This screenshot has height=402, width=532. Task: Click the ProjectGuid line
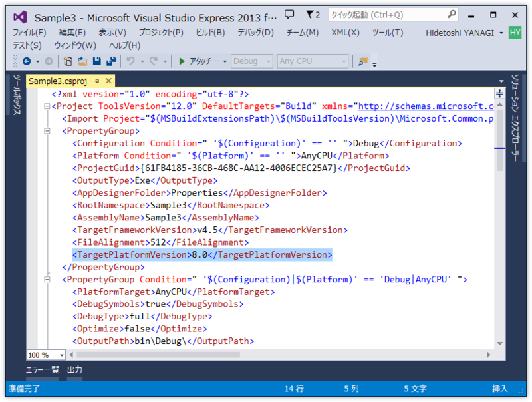click(241, 168)
